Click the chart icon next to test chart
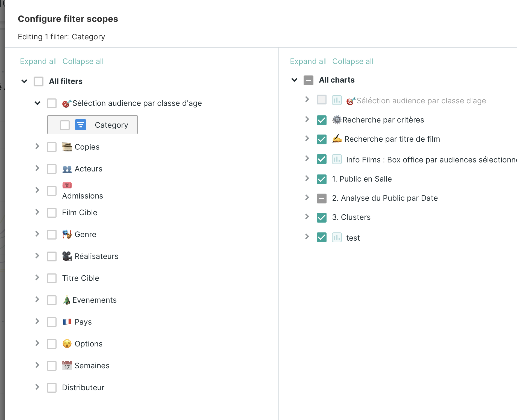Image resolution: width=517 pixels, height=420 pixels. click(x=337, y=237)
